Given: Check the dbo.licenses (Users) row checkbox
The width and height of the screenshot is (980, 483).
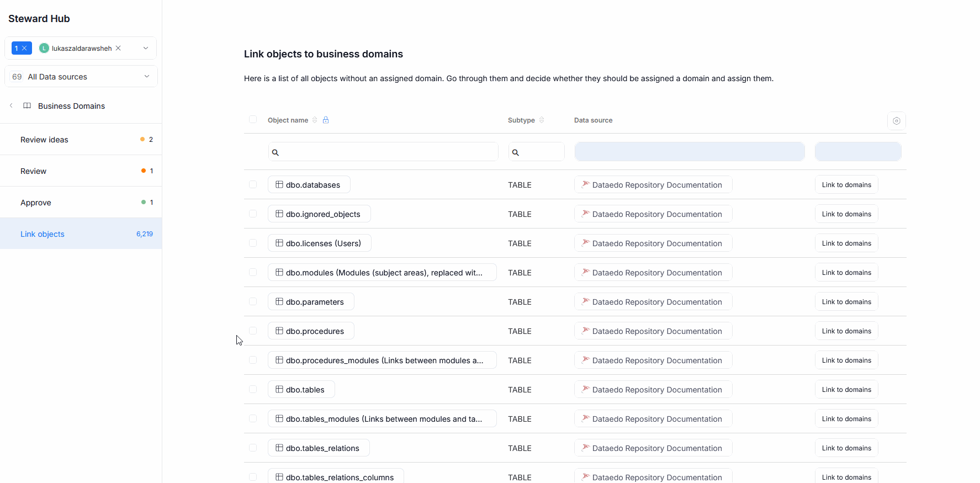Looking at the screenshot, I should click(253, 243).
